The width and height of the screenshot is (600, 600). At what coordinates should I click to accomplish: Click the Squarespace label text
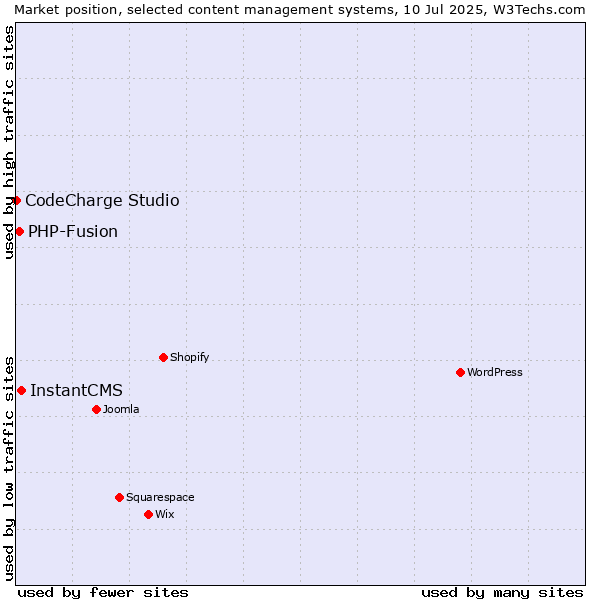pos(160,497)
